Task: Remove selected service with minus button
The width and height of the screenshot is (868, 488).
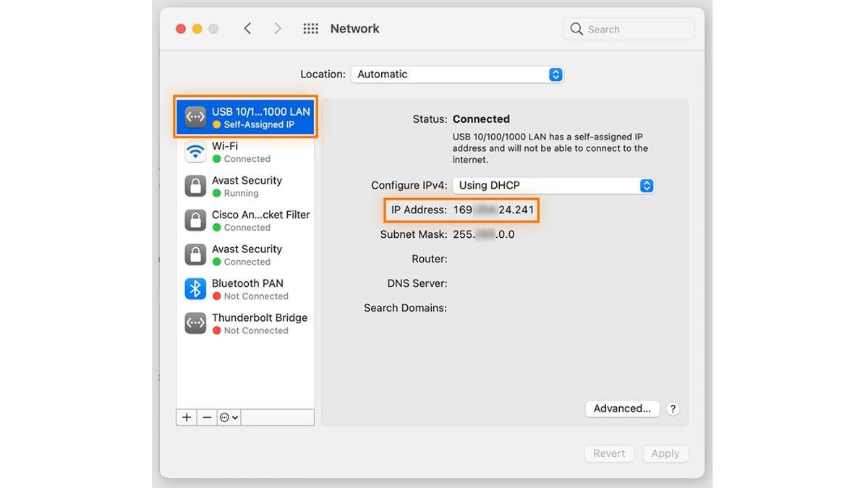Action: [x=207, y=417]
